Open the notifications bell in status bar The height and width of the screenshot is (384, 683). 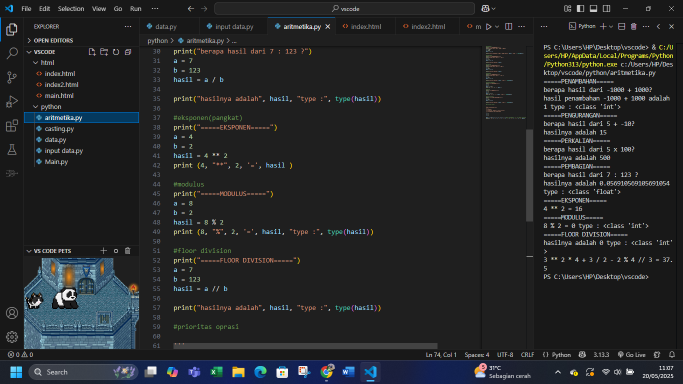point(672,354)
